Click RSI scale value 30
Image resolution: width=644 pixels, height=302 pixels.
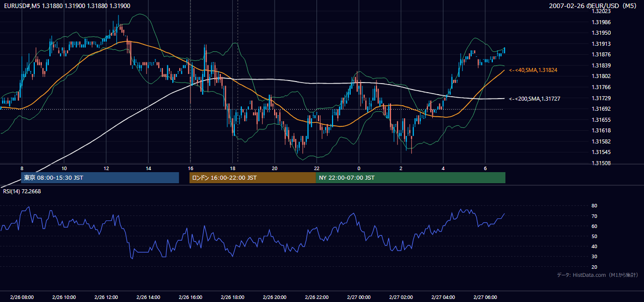pos(594,257)
